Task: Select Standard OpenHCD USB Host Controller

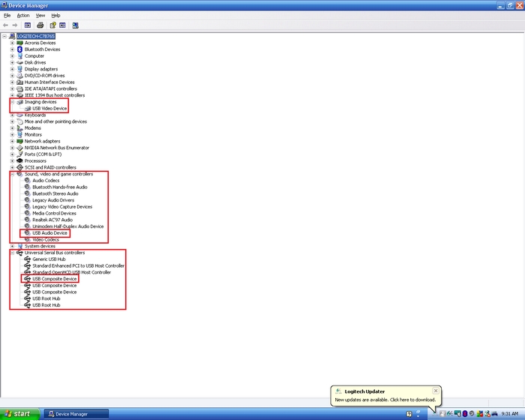Action: tap(72, 272)
